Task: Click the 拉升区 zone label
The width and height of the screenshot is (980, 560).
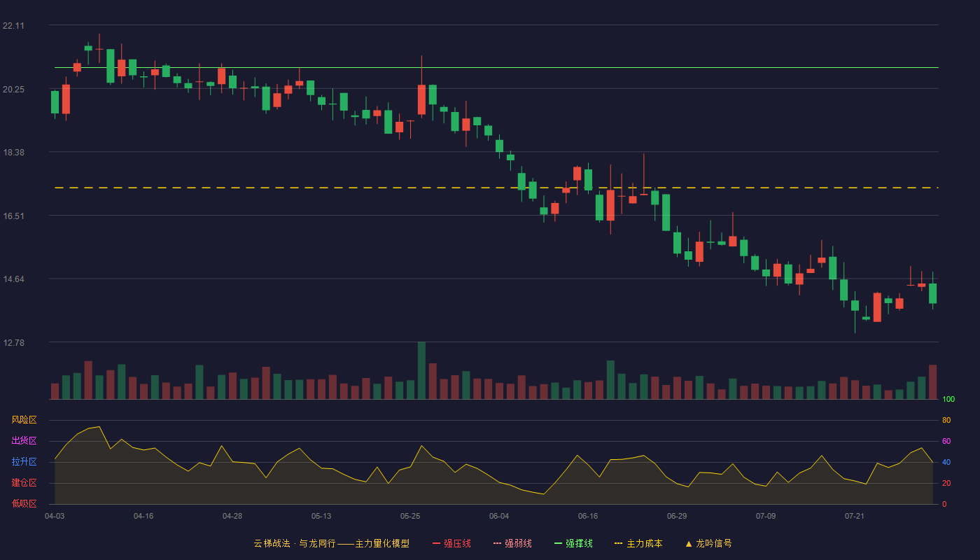Action: pos(24,462)
